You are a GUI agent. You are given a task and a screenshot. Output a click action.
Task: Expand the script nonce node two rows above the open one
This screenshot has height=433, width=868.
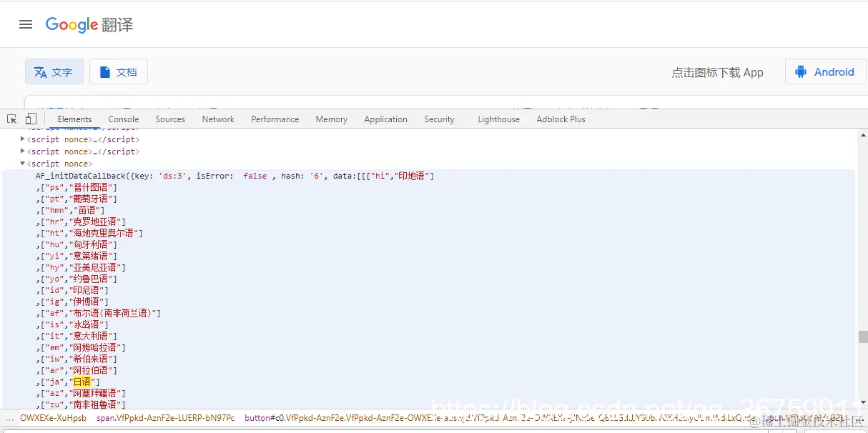tap(22, 139)
